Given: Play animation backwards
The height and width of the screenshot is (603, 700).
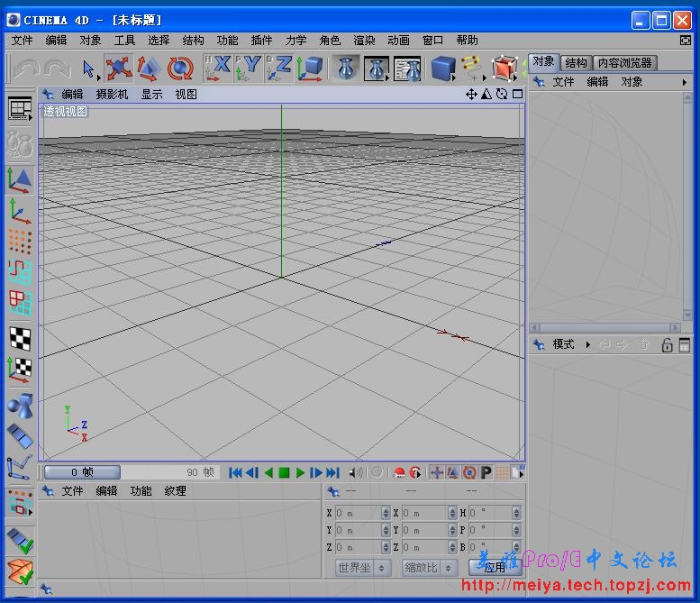Looking at the screenshot, I should click(268, 472).
